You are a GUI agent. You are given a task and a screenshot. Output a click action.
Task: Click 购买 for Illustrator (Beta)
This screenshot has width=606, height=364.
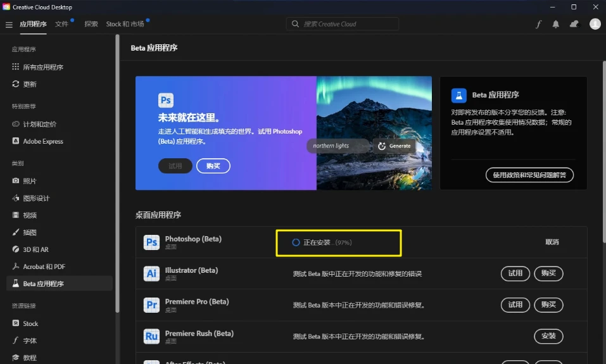[548, 273]
